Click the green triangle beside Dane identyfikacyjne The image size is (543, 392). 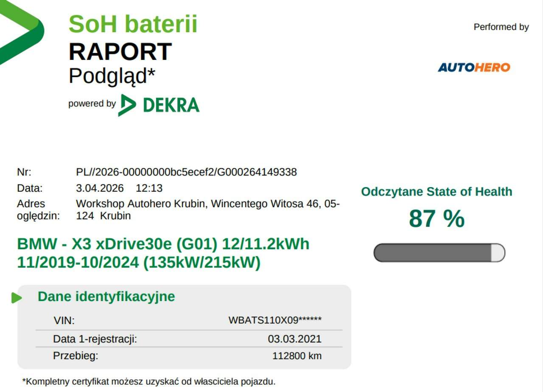point(17,298)
